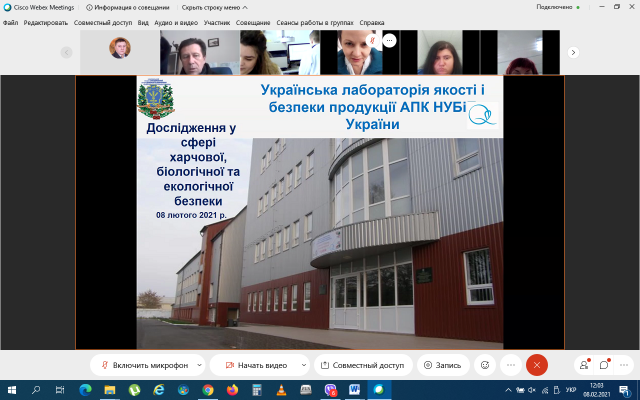Viewport: 640px width, 400px height.
Task: Open network icon in system tray
Action: click(x=545, y=390)
